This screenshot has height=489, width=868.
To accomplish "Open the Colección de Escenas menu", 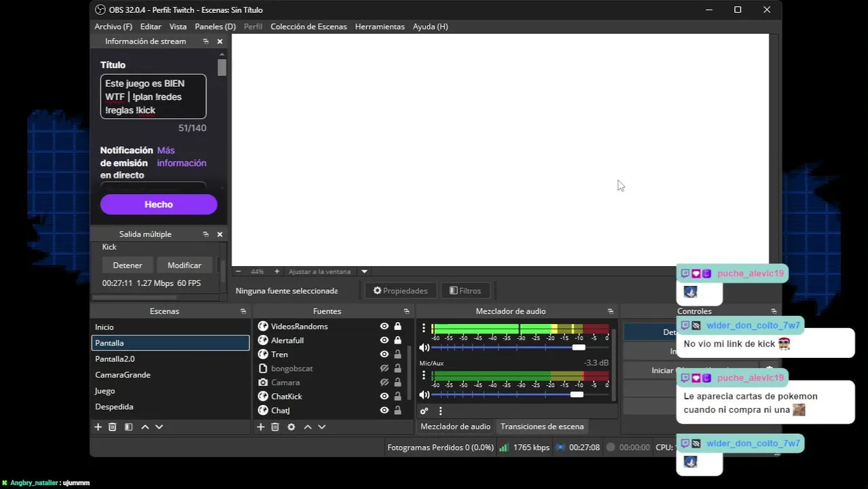I will click(x=308, y=26).
